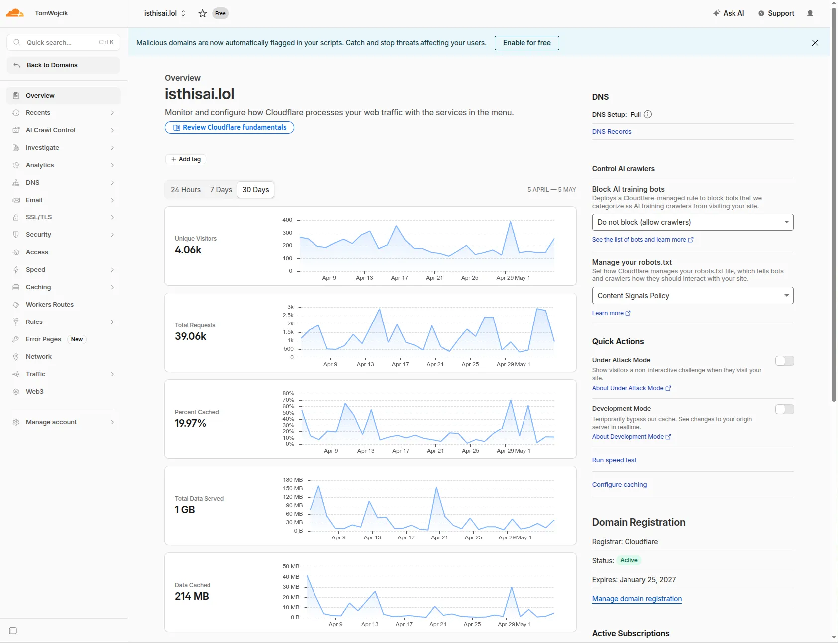
Task: Select the 30 Days tab
Action: 256,190
